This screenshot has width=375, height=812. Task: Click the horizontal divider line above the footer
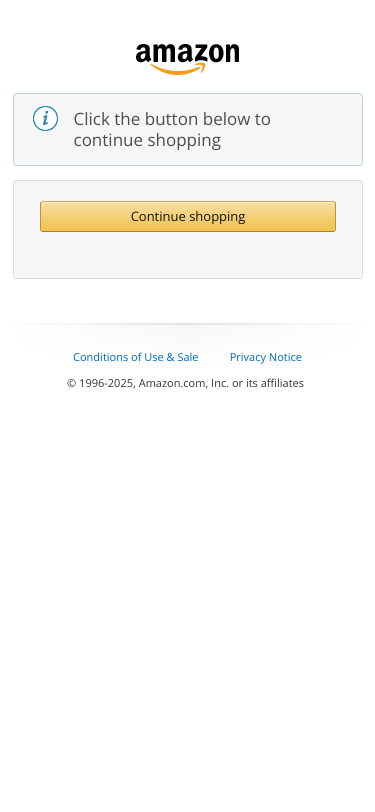pyautogui.click(x=188, y=324)
